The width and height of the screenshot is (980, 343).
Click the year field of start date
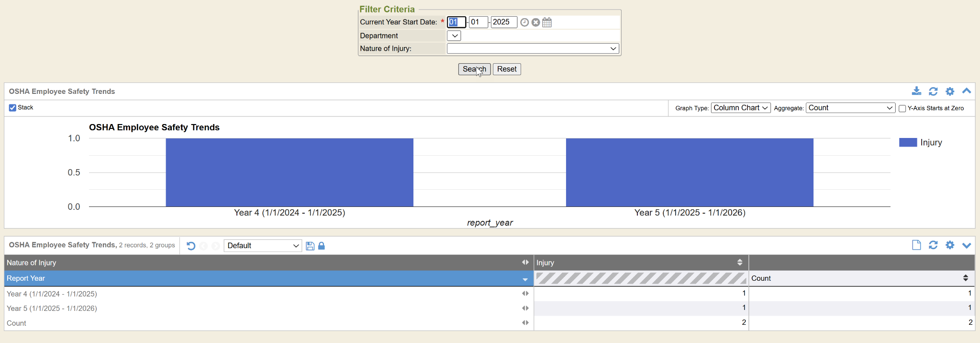tap(503, 22)
